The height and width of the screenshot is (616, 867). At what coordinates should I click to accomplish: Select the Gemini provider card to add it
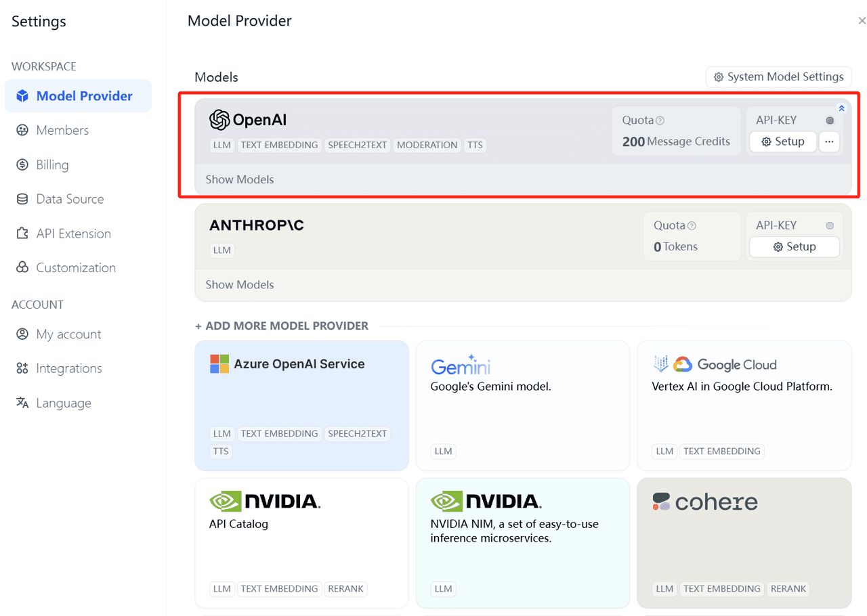pos(522,405)
